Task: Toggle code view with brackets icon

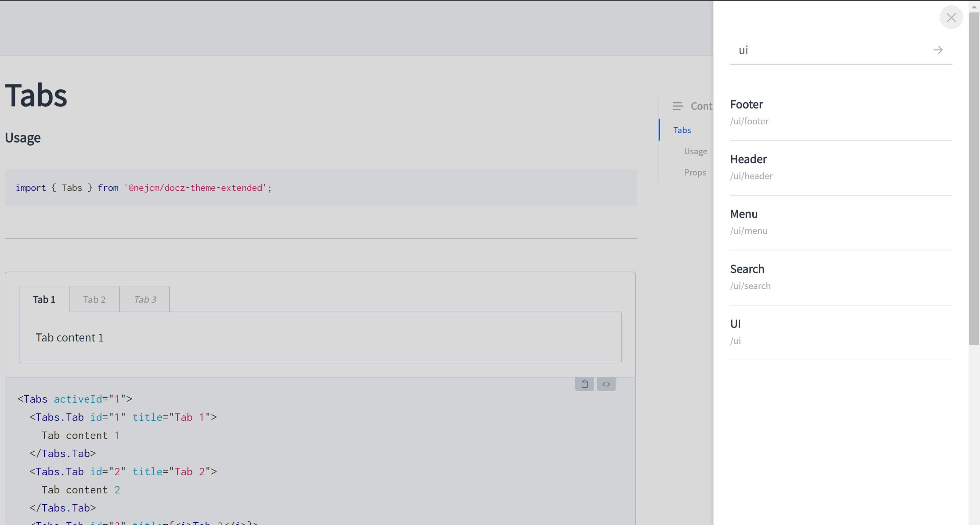Action: click(606, 384)
